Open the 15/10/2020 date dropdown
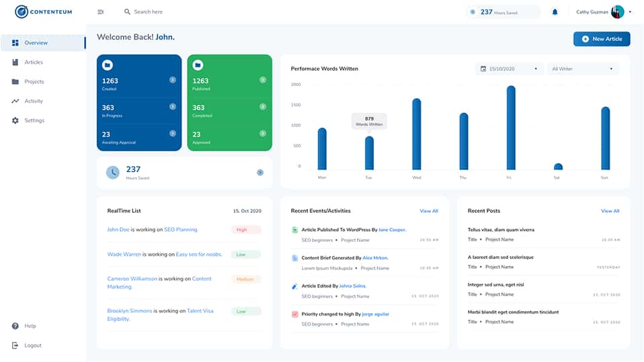This screenshot has height=362, width=644. click(x=510, y=69)
